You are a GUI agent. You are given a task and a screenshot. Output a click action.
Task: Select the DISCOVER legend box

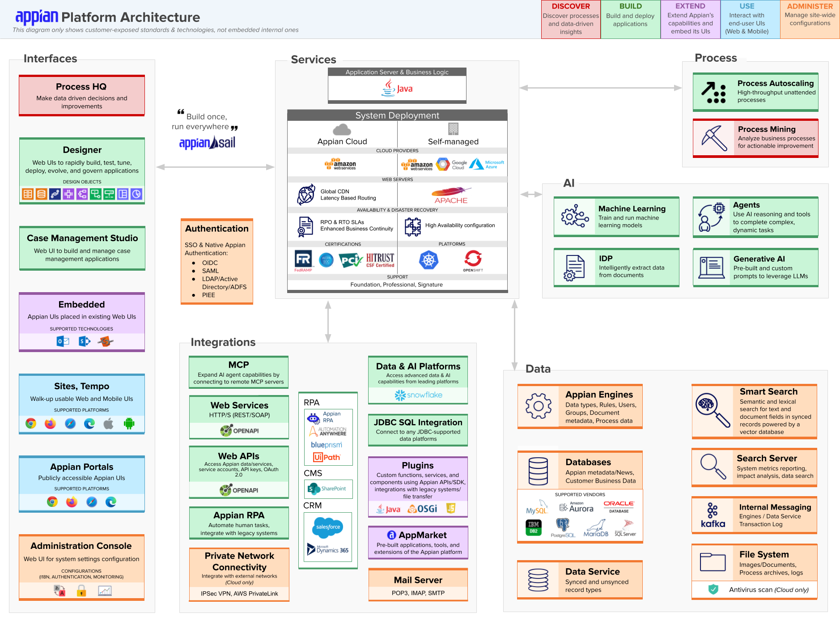point(571,19)
